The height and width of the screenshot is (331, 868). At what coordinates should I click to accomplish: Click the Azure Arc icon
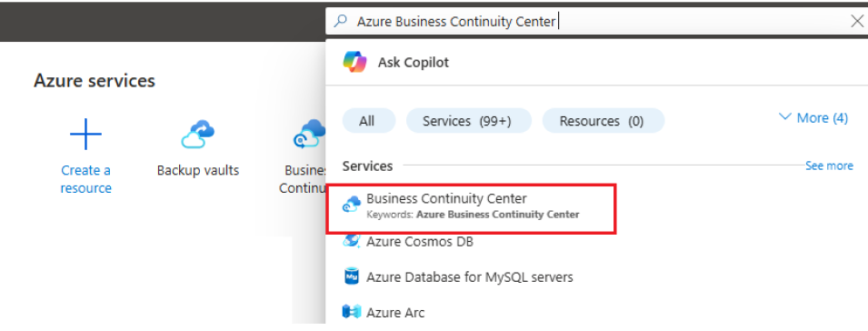point(352,312)
